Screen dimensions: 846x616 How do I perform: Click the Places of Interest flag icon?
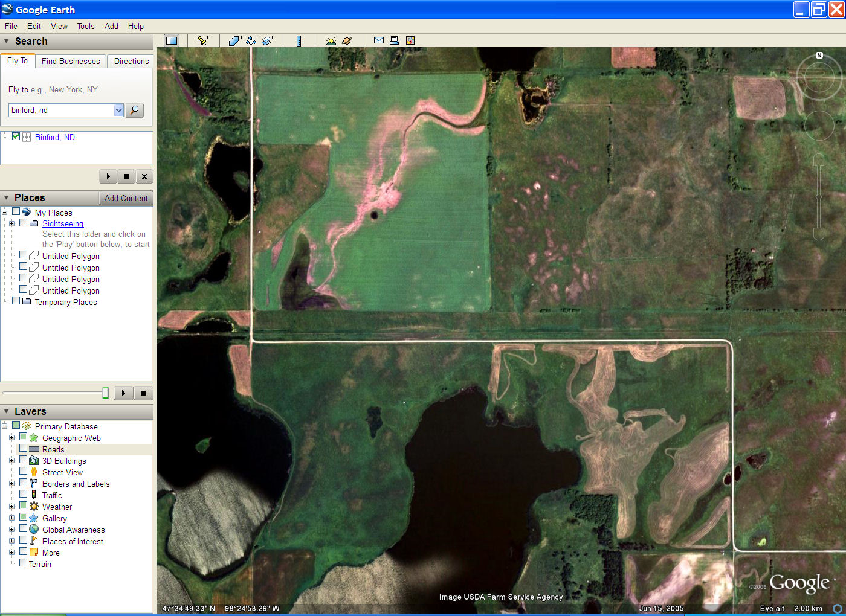tap(34, 541)
